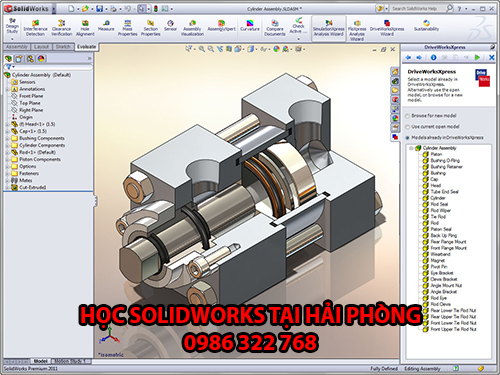Select Browse for new model option
The height and width of the screenshot is (375, 500).
(407, 116)
